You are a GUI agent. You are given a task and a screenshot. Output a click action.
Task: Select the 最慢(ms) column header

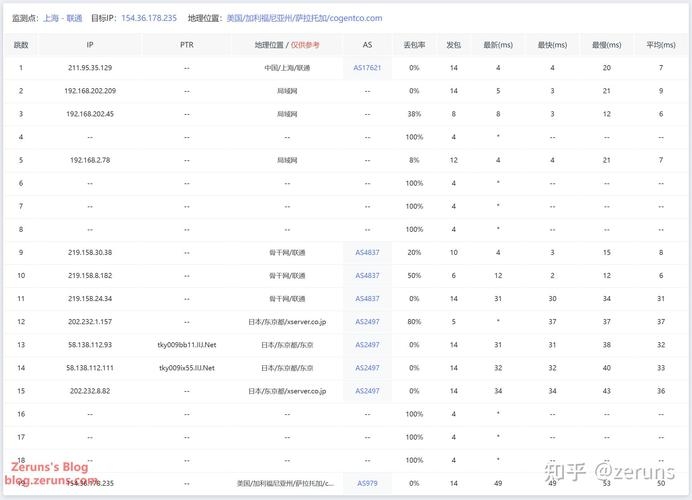tap(606, 45)
